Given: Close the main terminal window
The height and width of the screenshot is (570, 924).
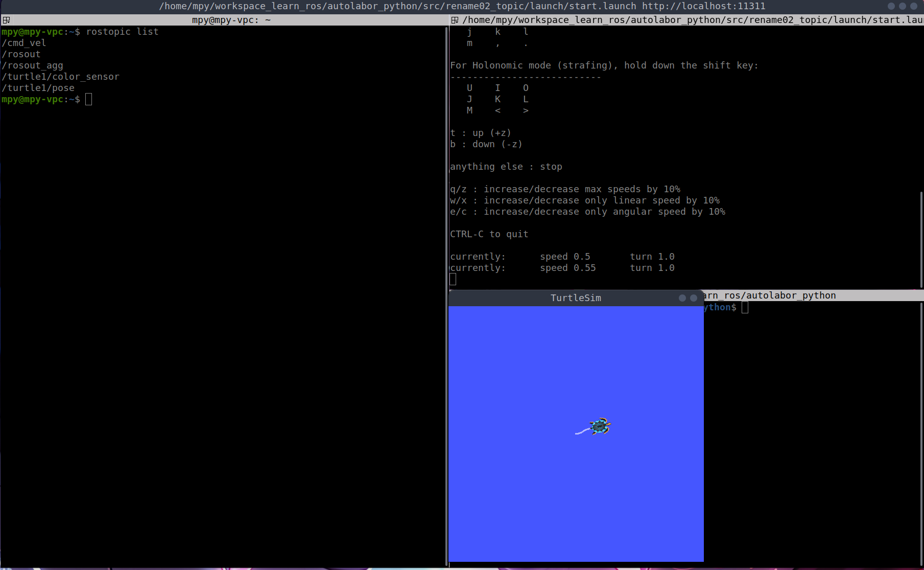Looking at the screenshot, I should tap(914, 6).
